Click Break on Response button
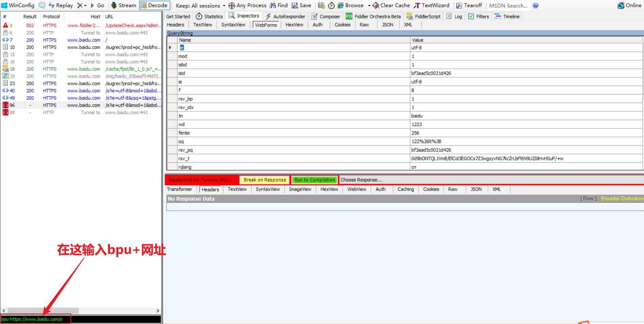Viewport: 644px width, 324px height. pos(265,180)
